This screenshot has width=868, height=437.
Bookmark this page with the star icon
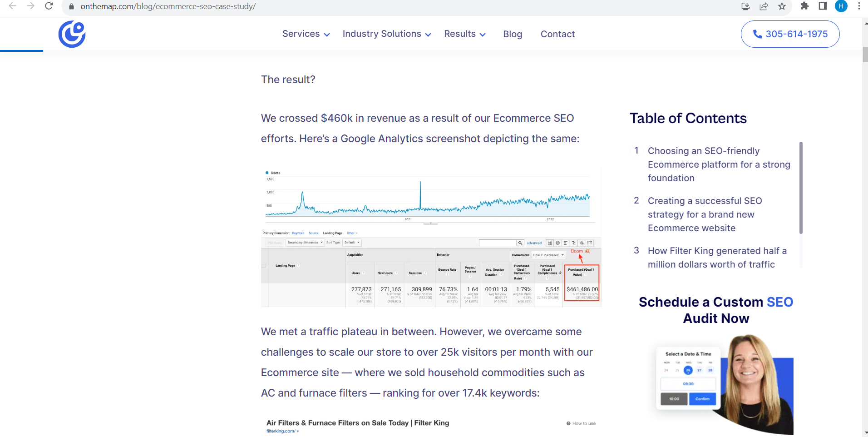tap(782, 6)
